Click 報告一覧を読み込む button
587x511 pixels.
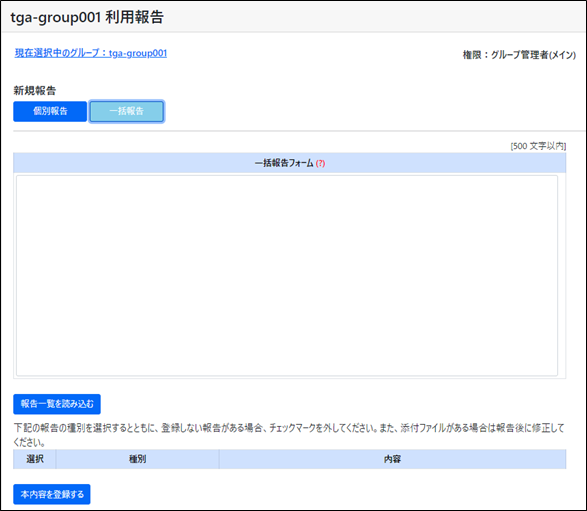click(x=57, y=404)
